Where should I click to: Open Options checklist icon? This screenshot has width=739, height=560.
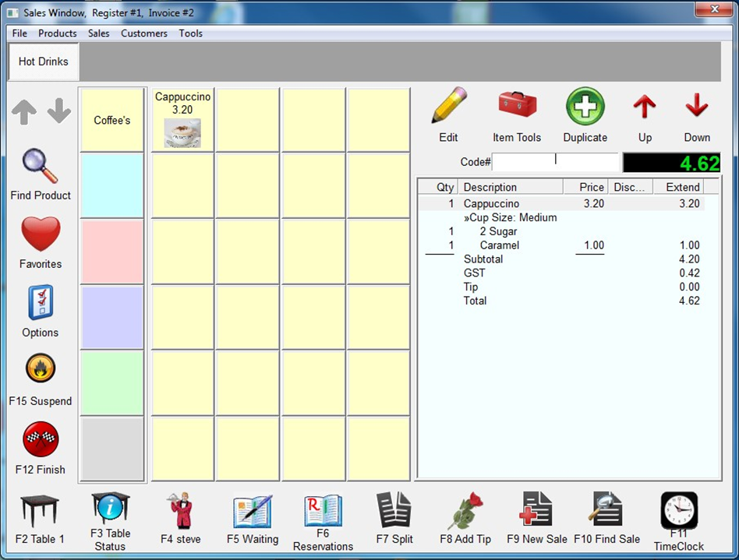(x=41, y=304)
